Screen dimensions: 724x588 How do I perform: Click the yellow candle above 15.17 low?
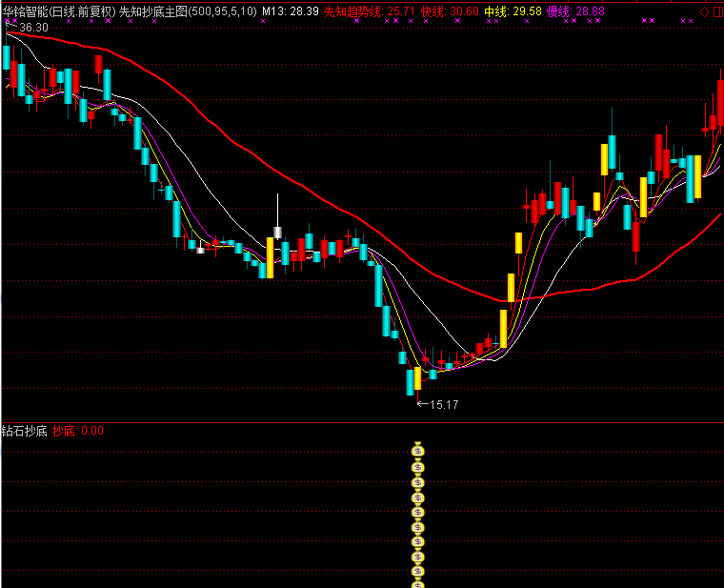pos(417,378)
